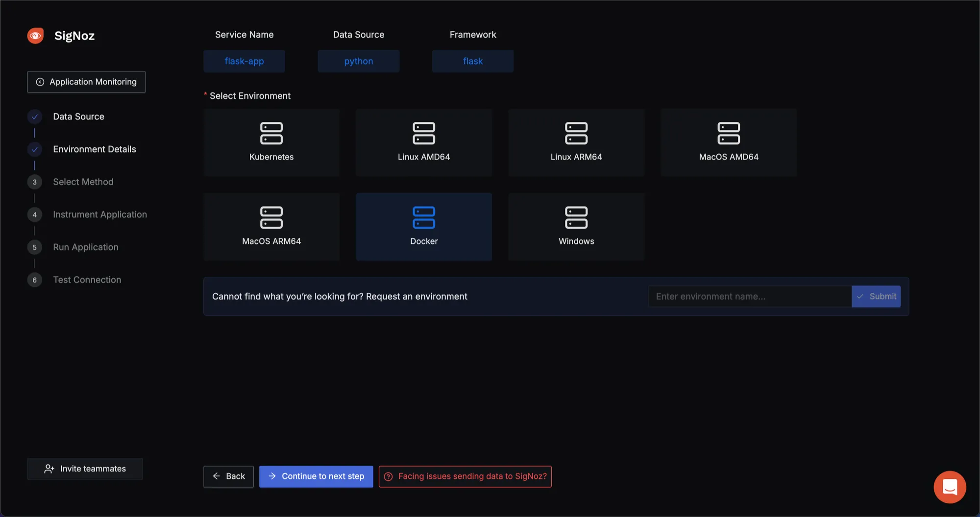This screenshot has width=980, height=517.
Task: Jump to the Select Method step
Action: 83,182
